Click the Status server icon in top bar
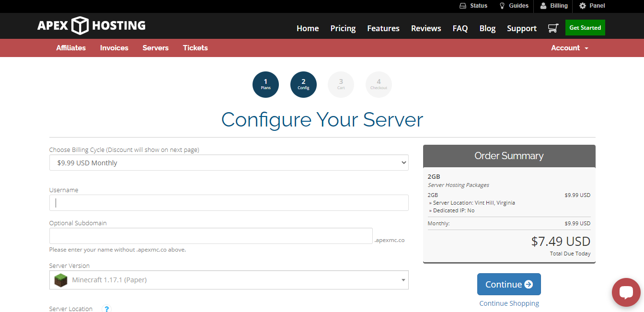 tap(463, 6)
